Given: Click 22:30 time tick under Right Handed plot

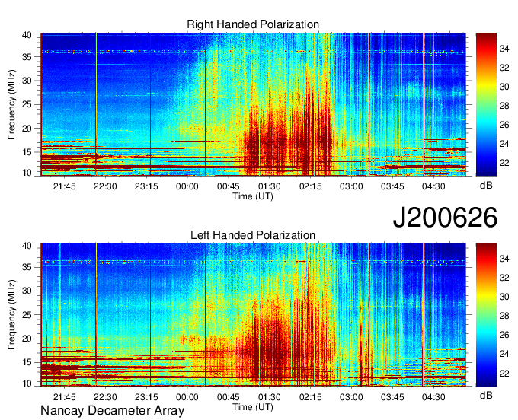Looking at the screenshot, I should (x=105, y=186).
